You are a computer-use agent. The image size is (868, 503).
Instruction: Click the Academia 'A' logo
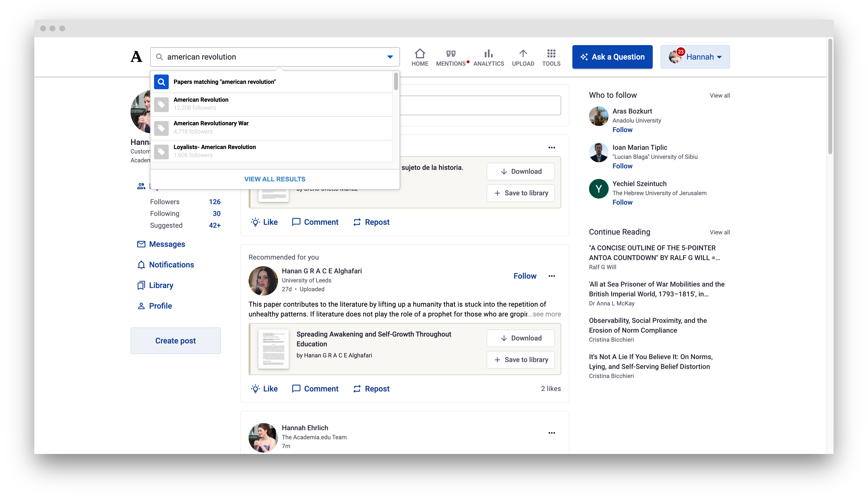[136, 57]
